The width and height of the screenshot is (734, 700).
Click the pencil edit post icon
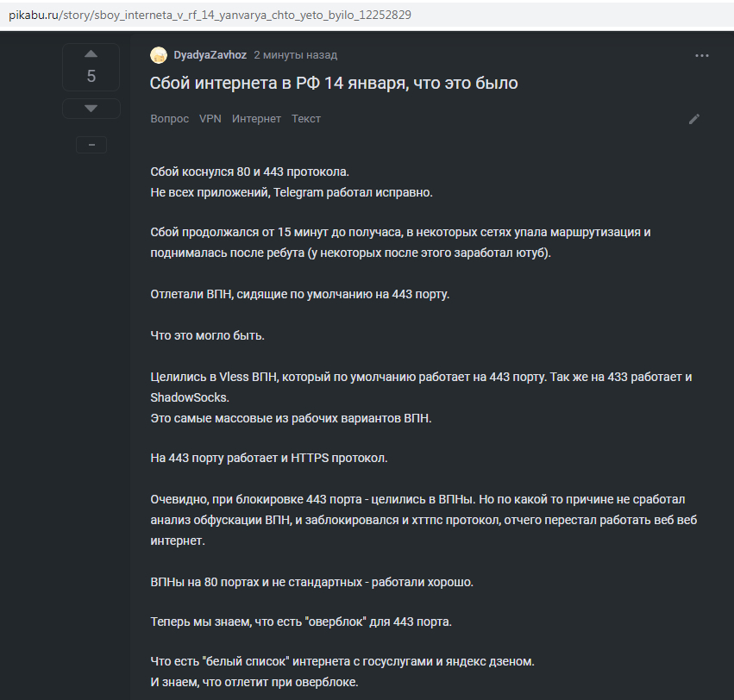694,119
